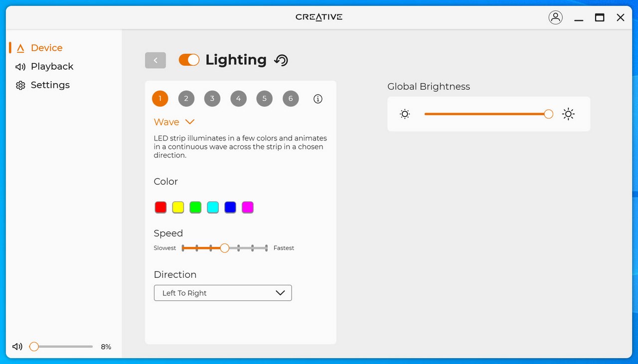638x364 pixels.
Task: Click the Settings gear icon in sidebar
Action: pos(20,85)
